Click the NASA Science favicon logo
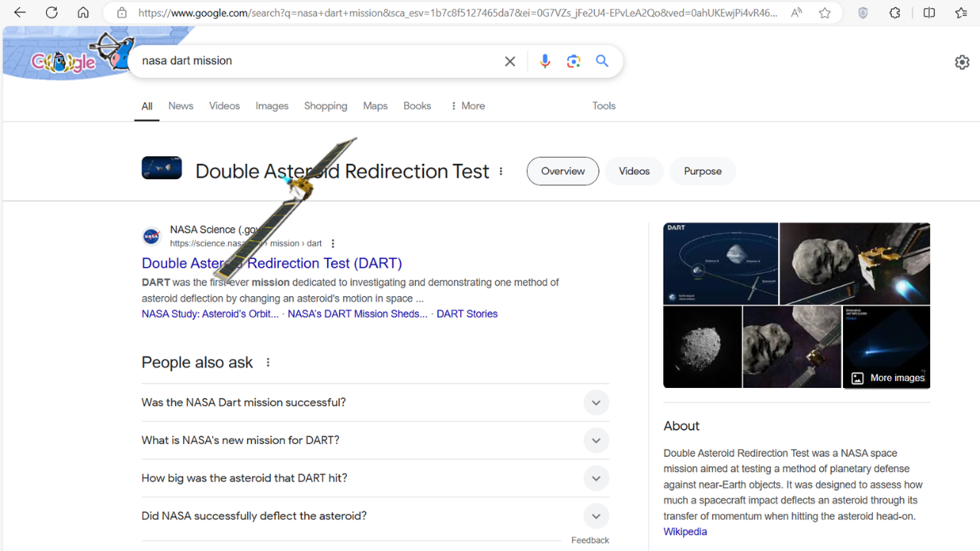Screen dimensions: 980x551 click(152, 236)
